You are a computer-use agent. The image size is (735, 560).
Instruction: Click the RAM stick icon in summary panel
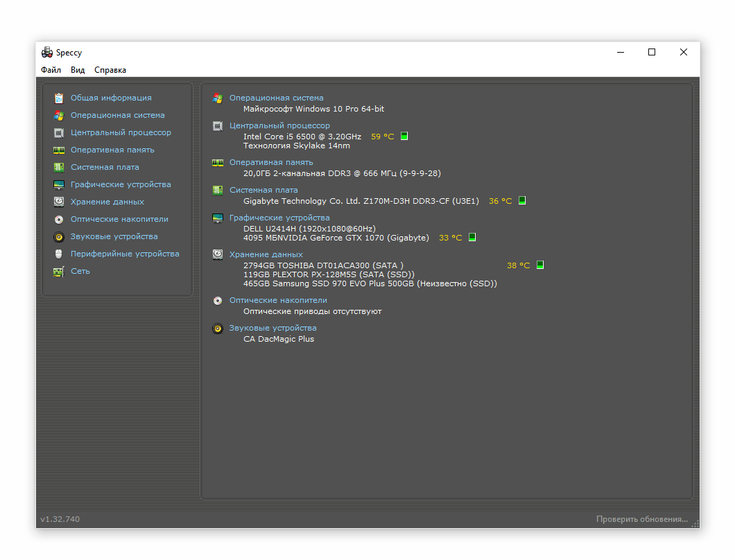click(218, 162)
